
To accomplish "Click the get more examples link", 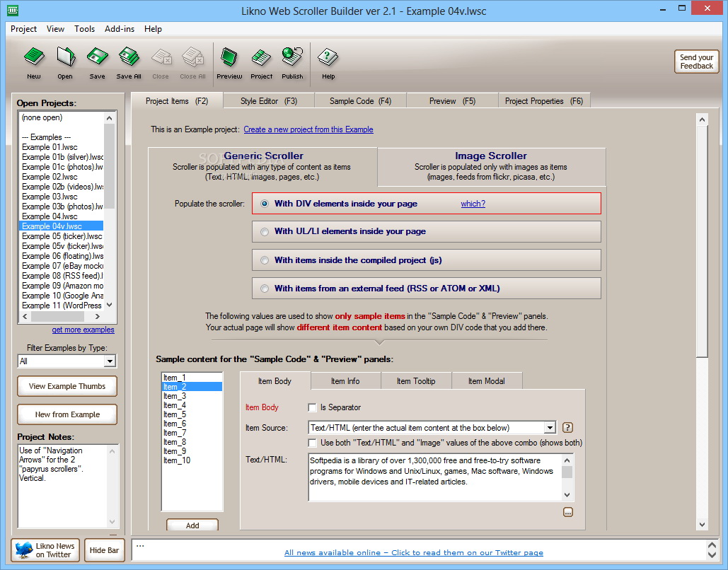I will click(x=83, y=330).
